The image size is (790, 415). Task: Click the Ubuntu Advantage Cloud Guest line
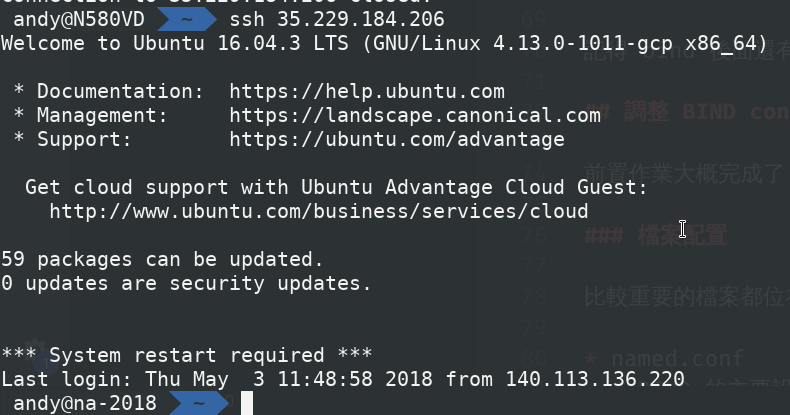coord(336,188)
